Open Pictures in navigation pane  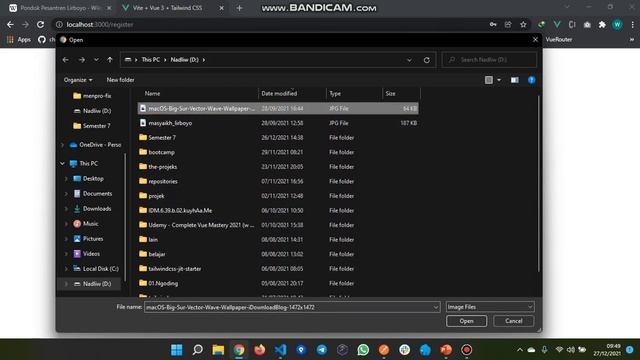88,239
